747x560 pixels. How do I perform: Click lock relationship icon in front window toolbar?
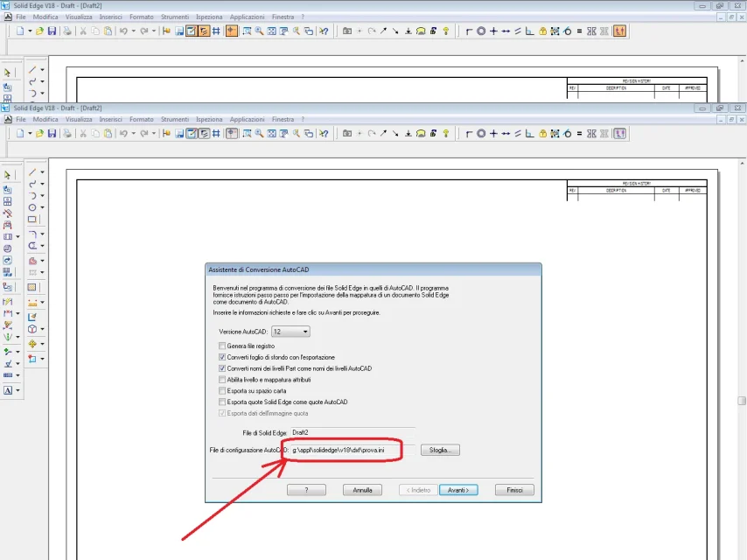tap(542, 134)
